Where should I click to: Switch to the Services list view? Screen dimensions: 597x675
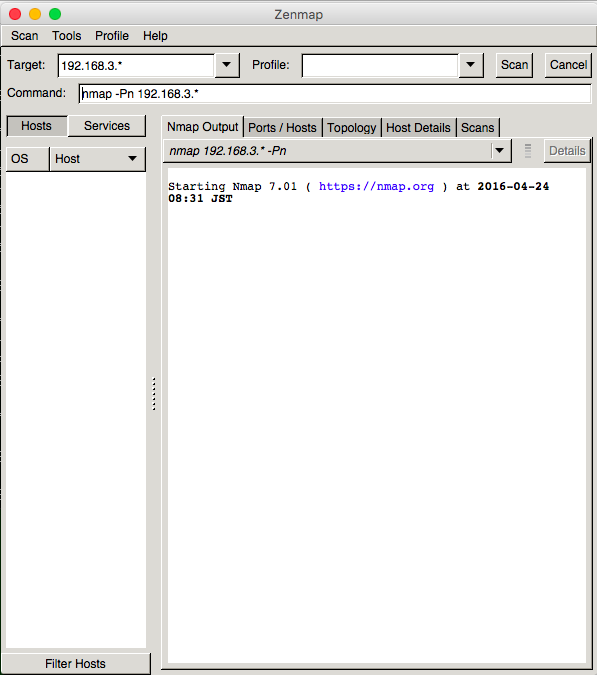pyautogui.click(x=107, y=126)
